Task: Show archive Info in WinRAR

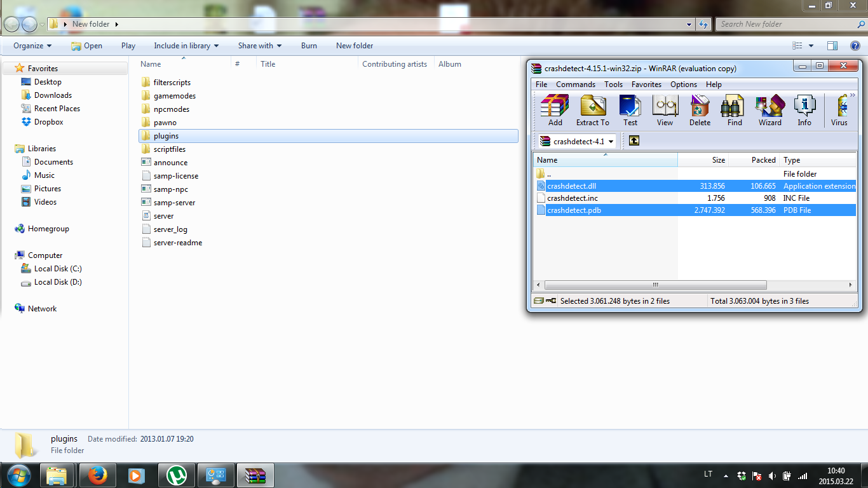Action: (x=804, y=111)
